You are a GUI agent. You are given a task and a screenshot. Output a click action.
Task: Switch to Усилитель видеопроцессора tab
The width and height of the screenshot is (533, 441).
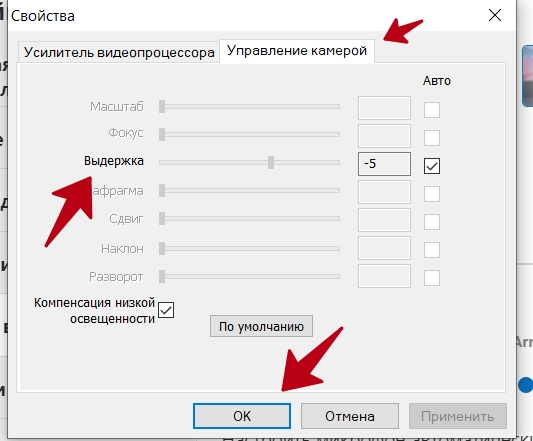[x=119, y=52]
